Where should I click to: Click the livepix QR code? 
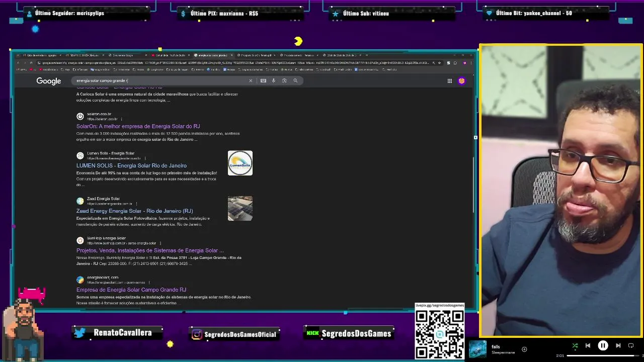tap(440, 333)
